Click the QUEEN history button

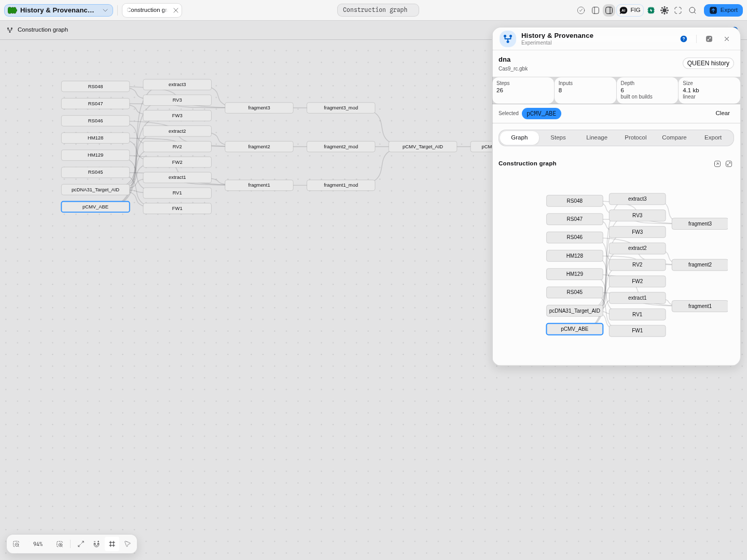click(x=708, y=63)
